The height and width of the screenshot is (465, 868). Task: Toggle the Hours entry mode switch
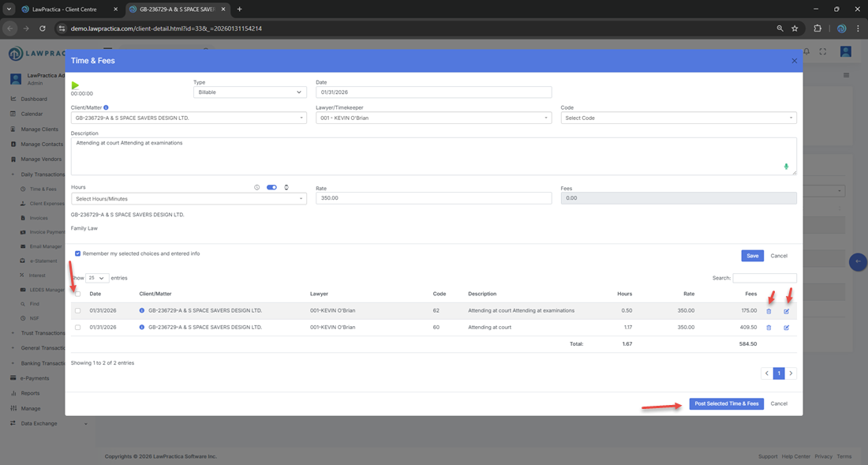(271, 188)
